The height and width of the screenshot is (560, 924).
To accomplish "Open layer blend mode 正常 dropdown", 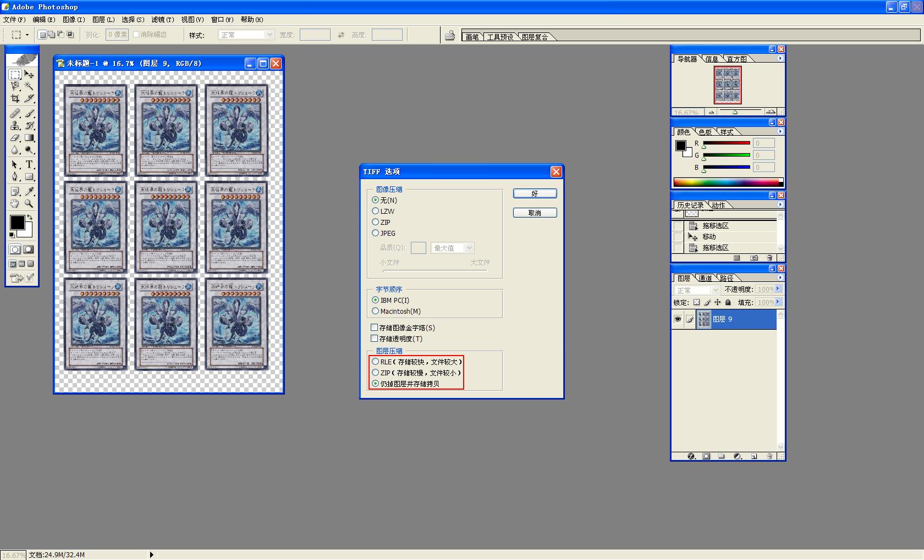I will click(697, 290).
